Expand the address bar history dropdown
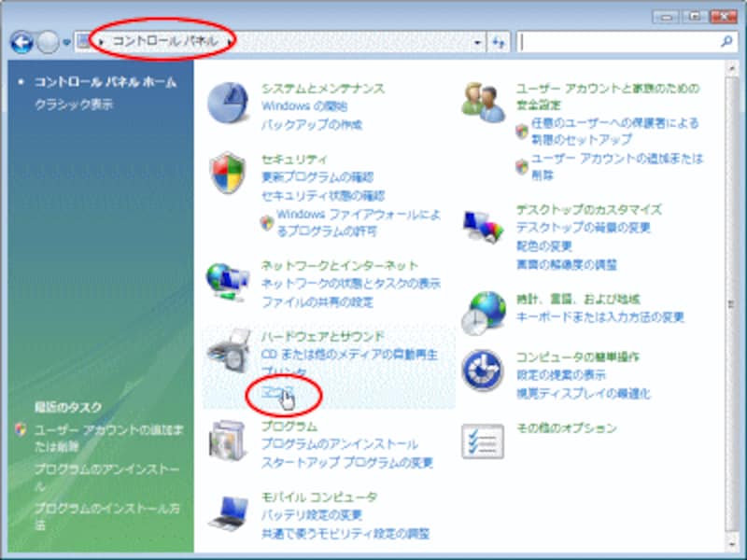Viewport: 747px width, 560px height. pos(477,43)
